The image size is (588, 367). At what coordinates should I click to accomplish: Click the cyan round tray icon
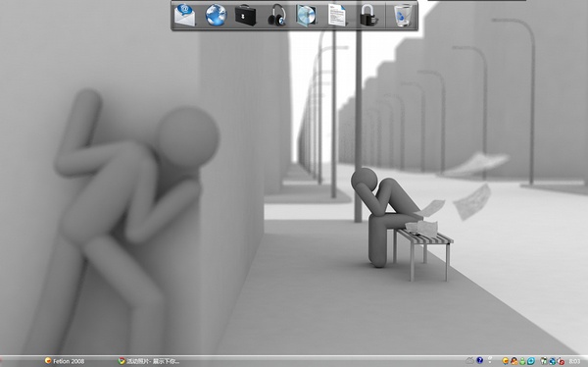(531, 360)
